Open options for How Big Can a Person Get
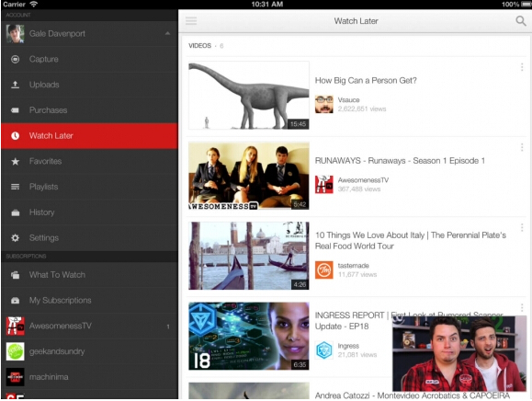Viewport: 532px width, 401px height. 522,67
